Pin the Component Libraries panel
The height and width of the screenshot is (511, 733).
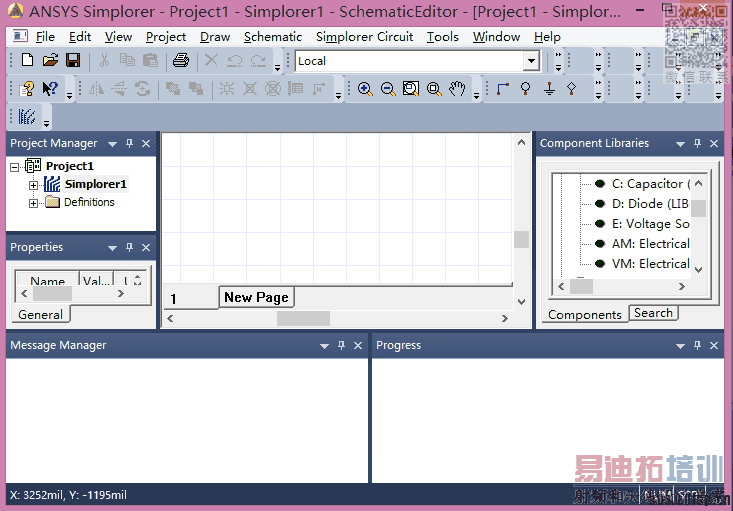[x=697, y=144]
